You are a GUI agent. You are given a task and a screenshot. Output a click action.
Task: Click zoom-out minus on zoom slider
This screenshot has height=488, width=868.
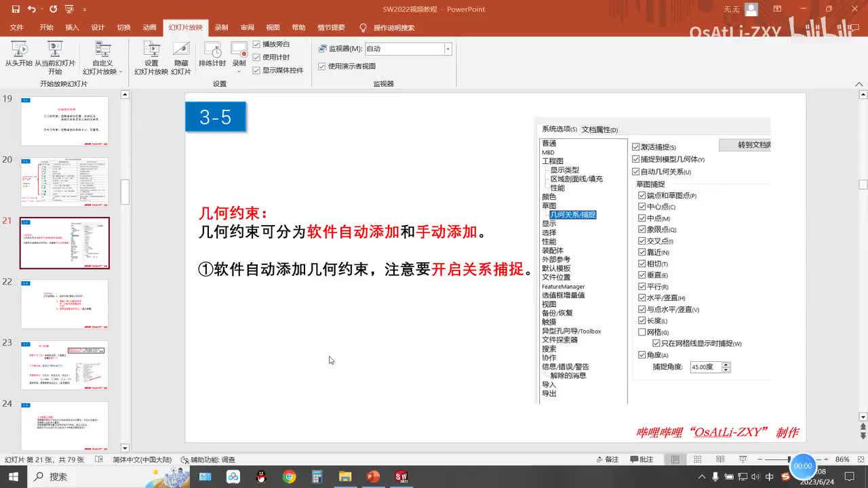pyautogui.click(x=760, y=459)
